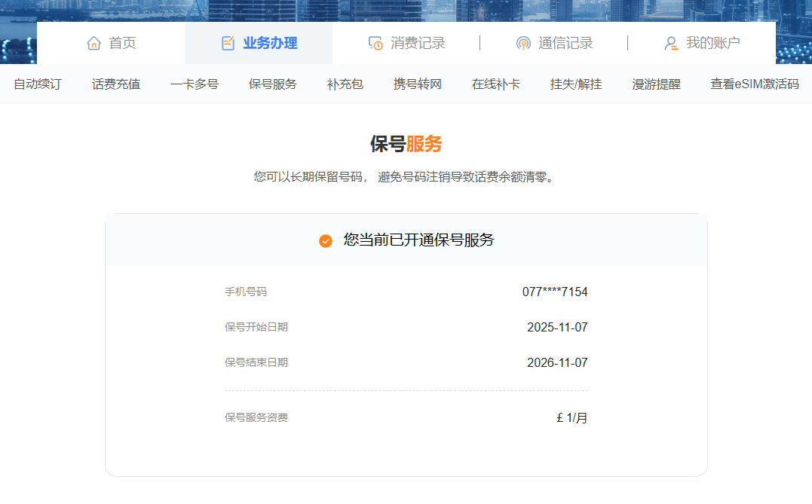The width and height of the screenshot is (812, 504).
Task: Open the 通信记录 tab
Action: 565,43
